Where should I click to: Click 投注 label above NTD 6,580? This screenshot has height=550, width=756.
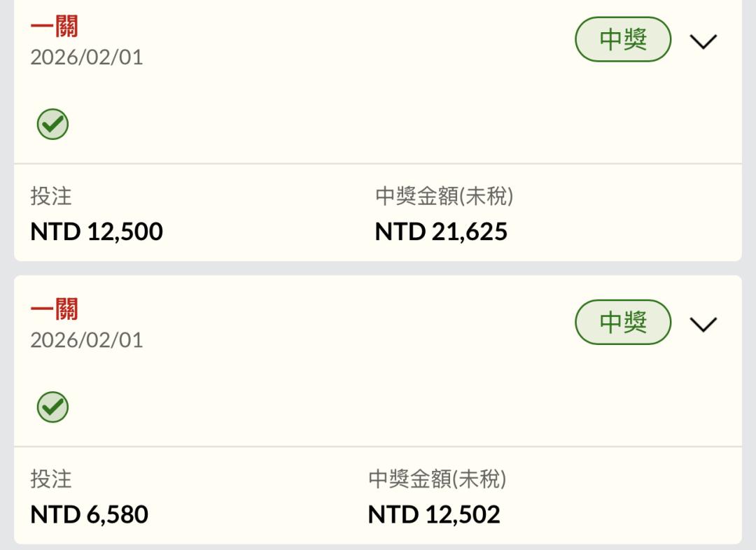[51, 479]
